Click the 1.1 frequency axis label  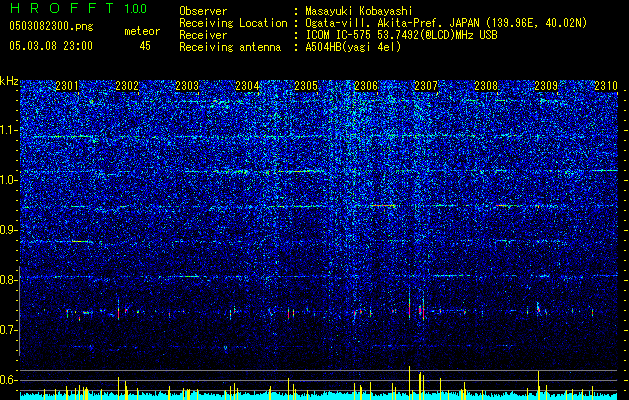pyautogui.click(x=8, y=130)
